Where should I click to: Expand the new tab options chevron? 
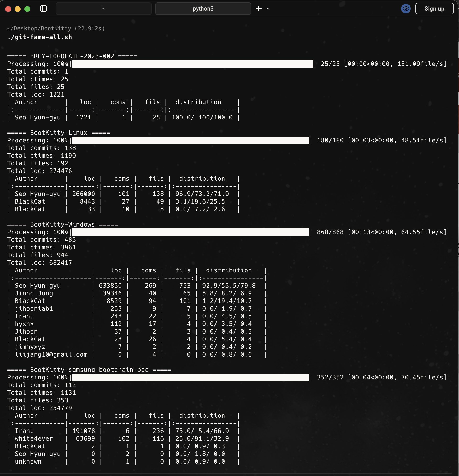[x=268, y=9]
